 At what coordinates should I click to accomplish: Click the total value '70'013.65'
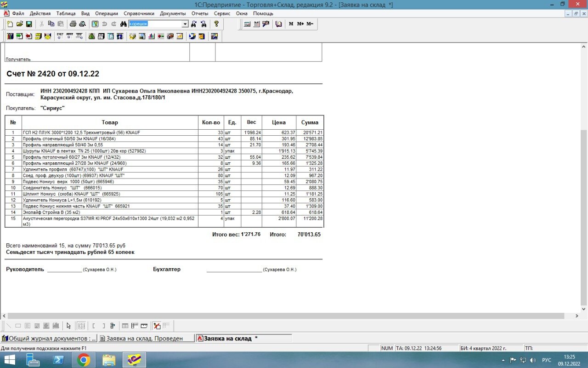309,235
